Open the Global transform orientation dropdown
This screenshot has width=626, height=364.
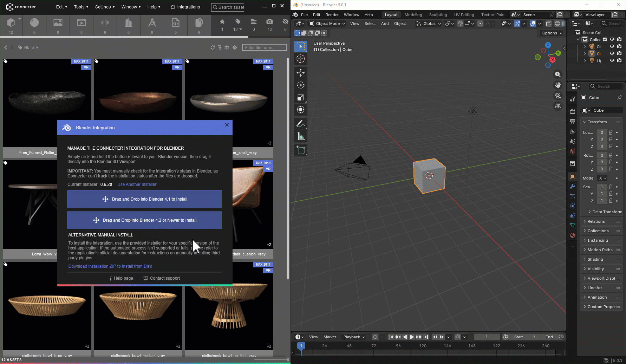[428, 24]
